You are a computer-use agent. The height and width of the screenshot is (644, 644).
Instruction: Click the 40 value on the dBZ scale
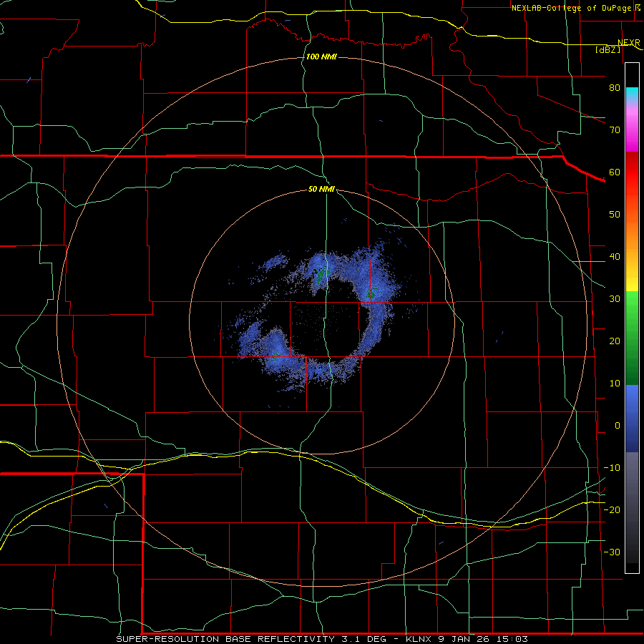click(615, 257)
